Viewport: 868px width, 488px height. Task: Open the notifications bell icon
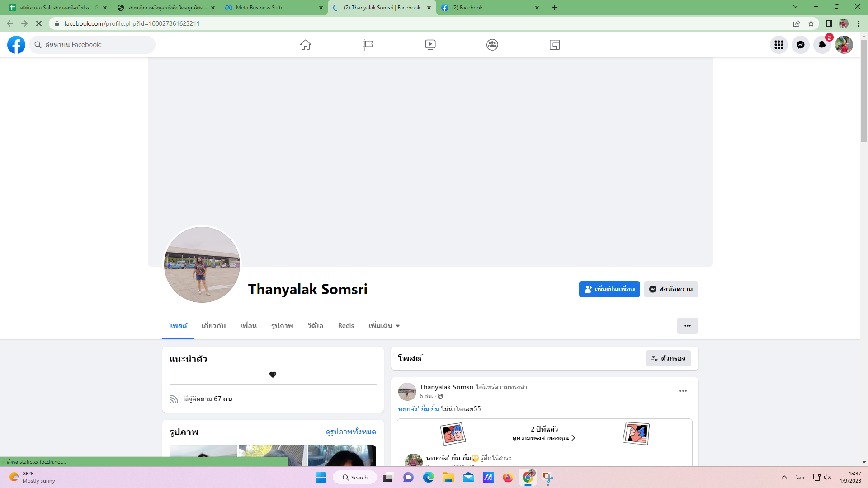click(x=822, y=45)
